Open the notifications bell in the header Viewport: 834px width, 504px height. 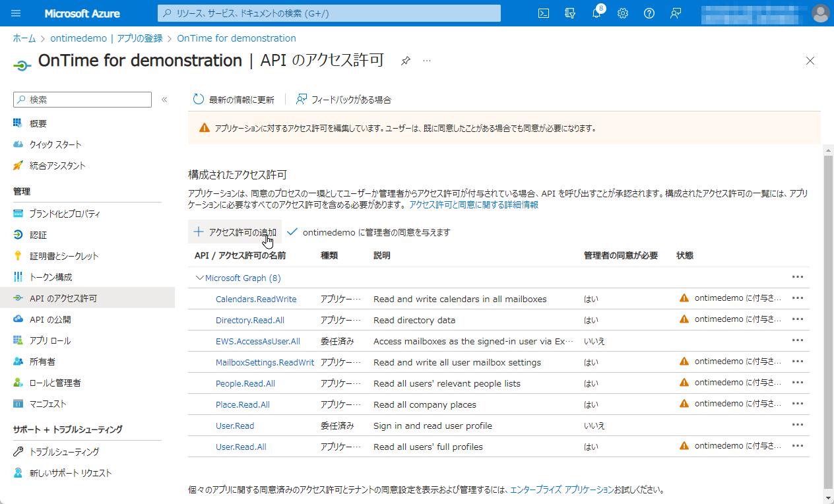click(x=596, y=13)
